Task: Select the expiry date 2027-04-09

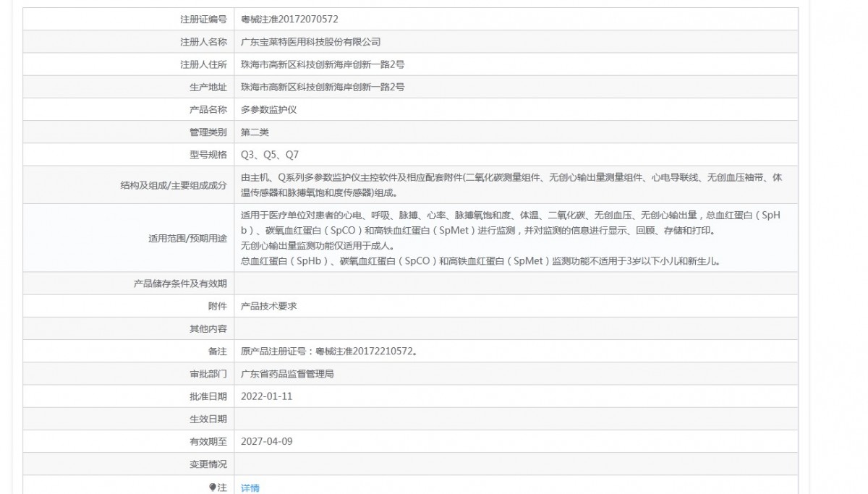Action: [267, 440]
